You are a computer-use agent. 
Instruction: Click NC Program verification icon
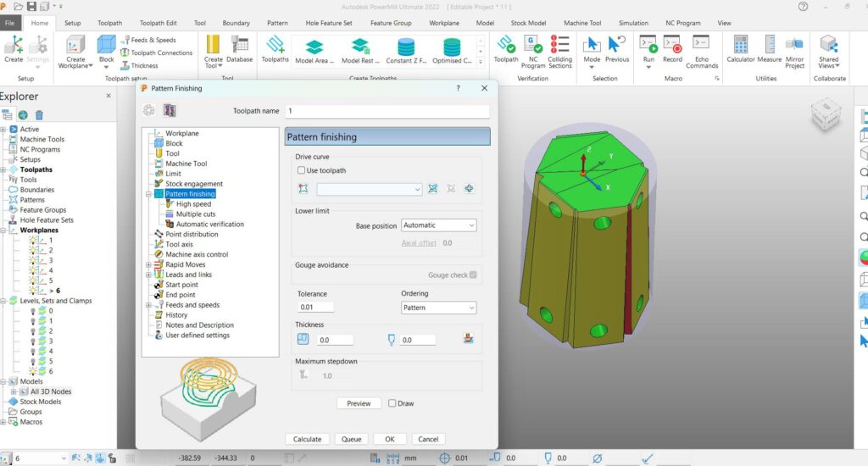(533, 52)
